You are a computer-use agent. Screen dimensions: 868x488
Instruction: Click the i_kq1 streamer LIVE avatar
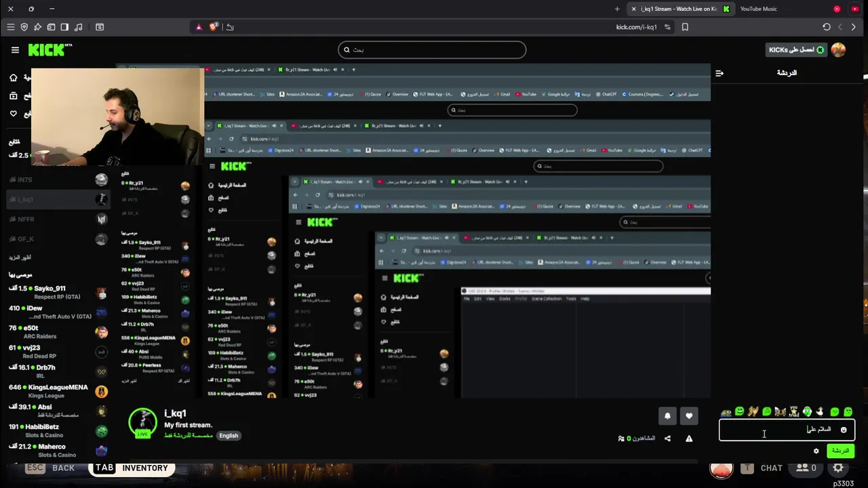tap(142, 423)
